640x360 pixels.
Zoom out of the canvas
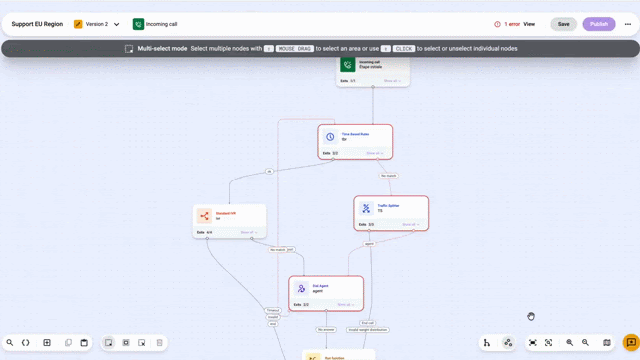[x=585, y=342]
